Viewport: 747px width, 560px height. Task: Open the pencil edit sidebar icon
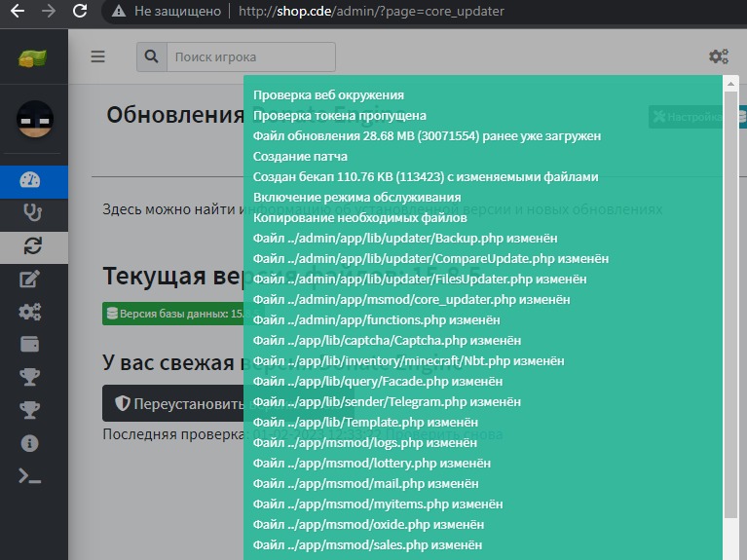(30, 280)
